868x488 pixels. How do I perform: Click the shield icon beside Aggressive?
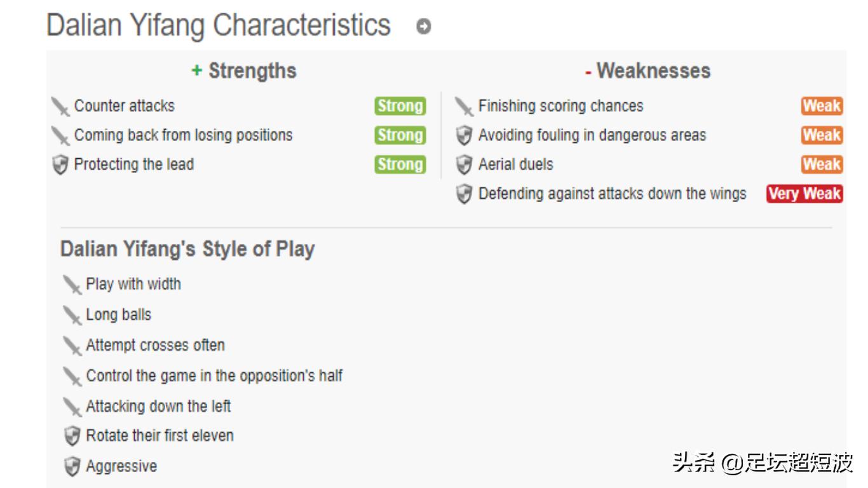pyautogui.click(x=72, y=467)
